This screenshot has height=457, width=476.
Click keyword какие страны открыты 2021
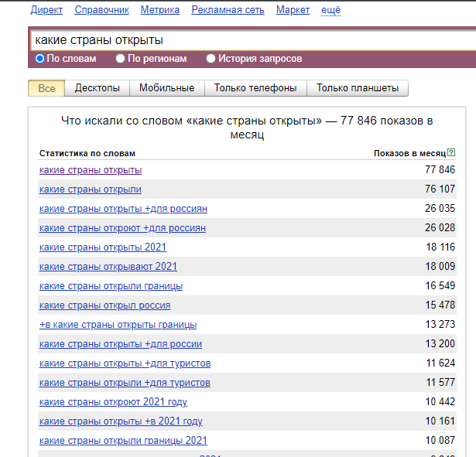[103, 247]
